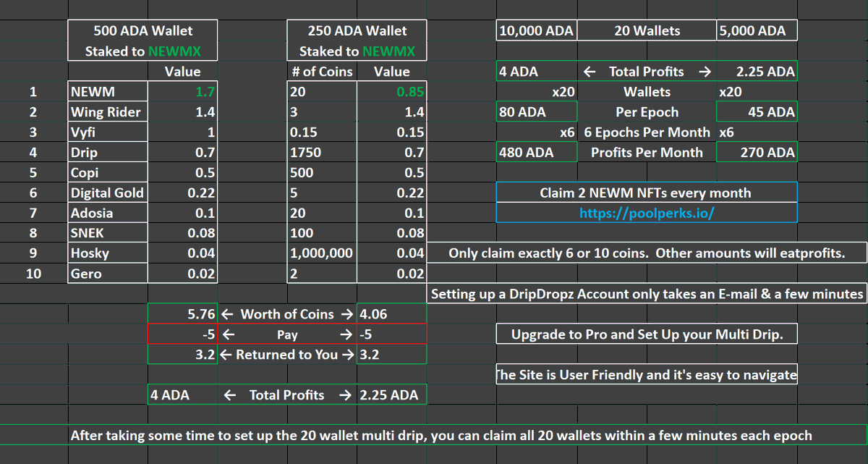Select the '100' SNEK coin count

coord(322,234)
